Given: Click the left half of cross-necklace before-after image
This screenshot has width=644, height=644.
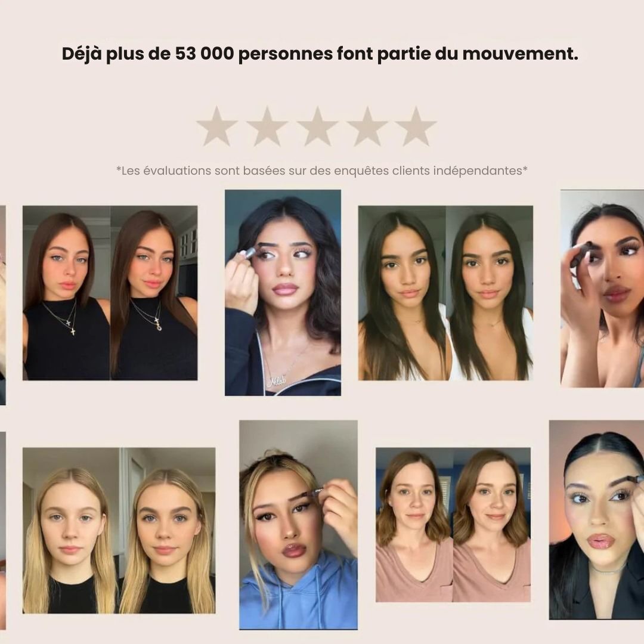Looking at the screenshot, I should pos(66,293).
